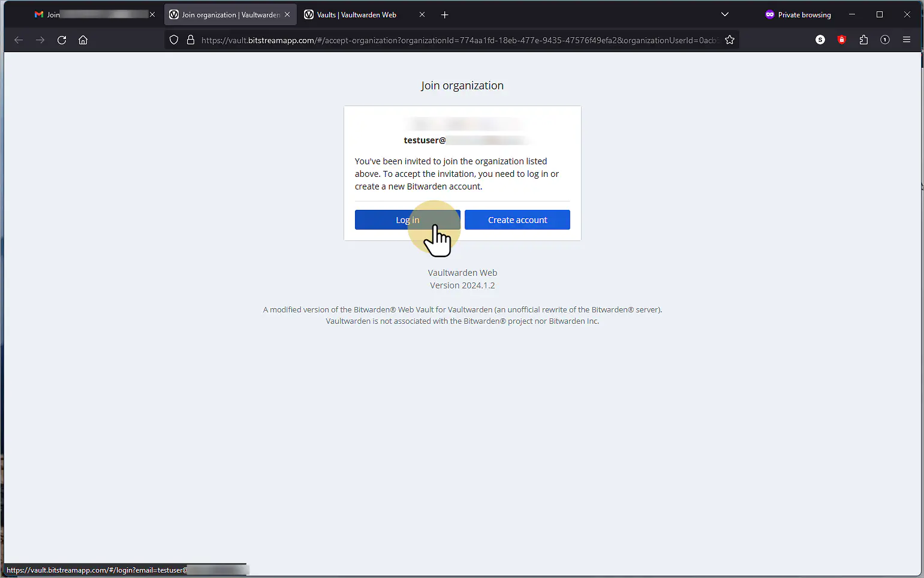Bookmark this page with the star icon
This screenshot has height=578, width=924.
(730, 40)
